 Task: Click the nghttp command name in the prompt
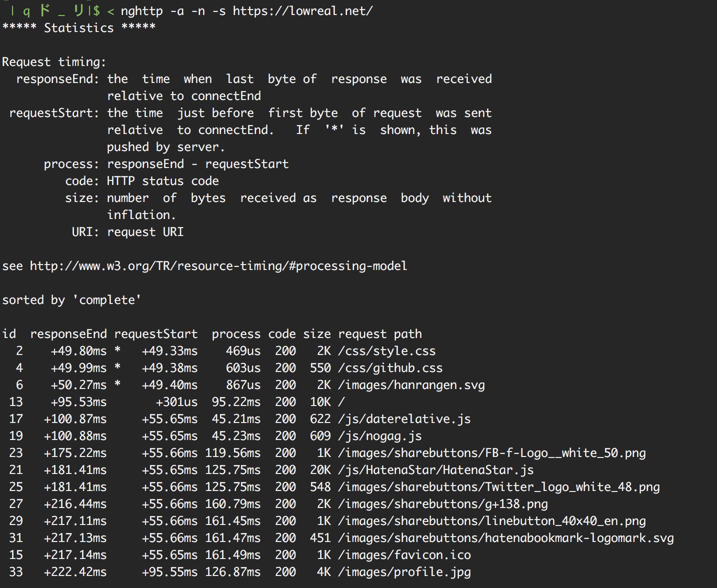pos(141,11)
